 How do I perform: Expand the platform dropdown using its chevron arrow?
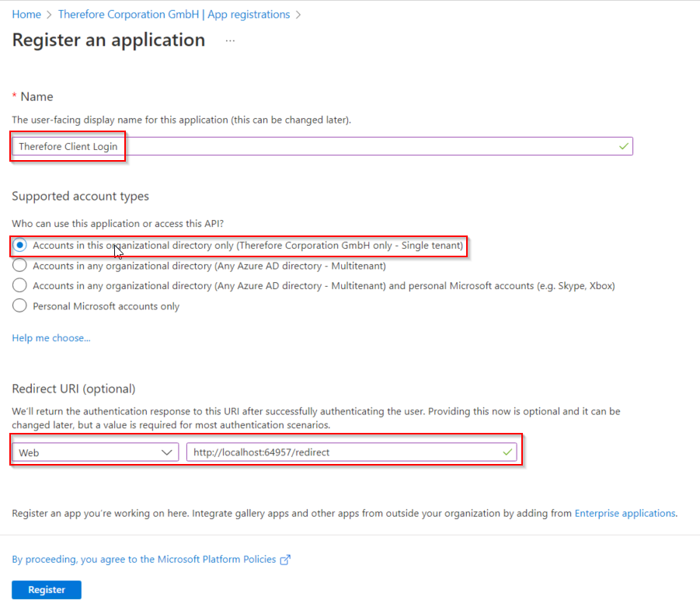(x=167, y=452)
